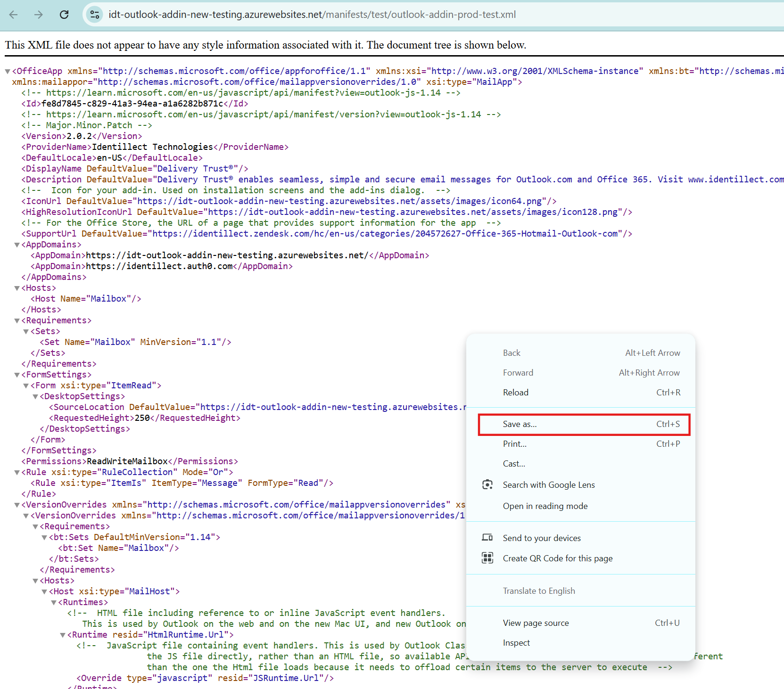The height and width of the screenshot is (689, 784).
Task: Choose Reload in the context menu
Action: pos(581,393)
